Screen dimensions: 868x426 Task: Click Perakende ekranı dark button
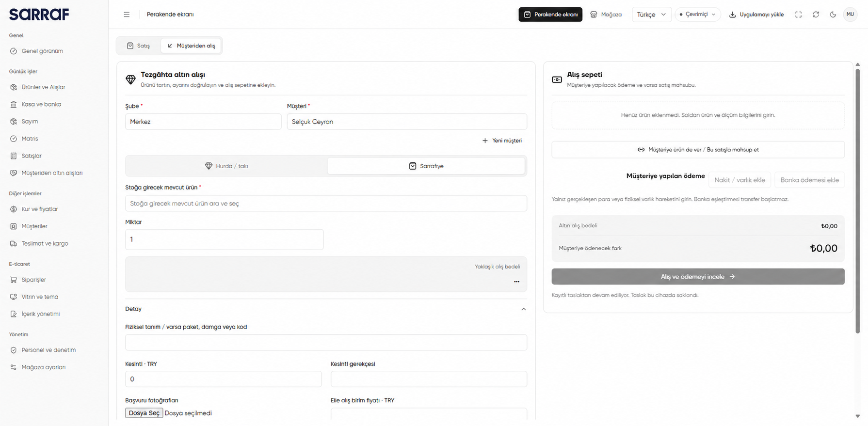coord(550,15)
